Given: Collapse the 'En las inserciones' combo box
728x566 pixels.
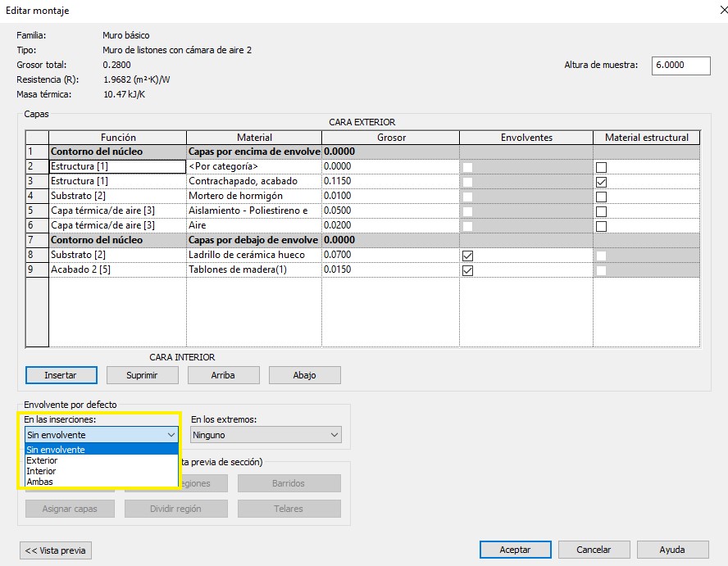Looking at the screenshot, I should point(171,435).
